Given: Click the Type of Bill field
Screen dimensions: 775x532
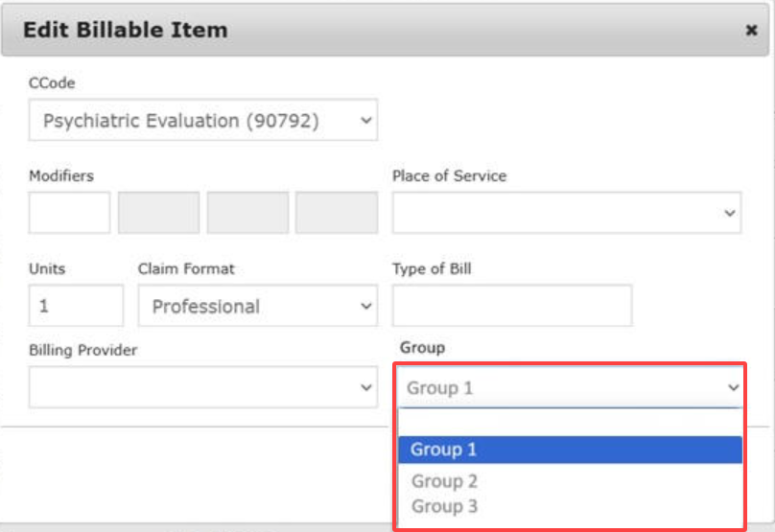Looking at the screenshot, I should click(x=511, y=307).
